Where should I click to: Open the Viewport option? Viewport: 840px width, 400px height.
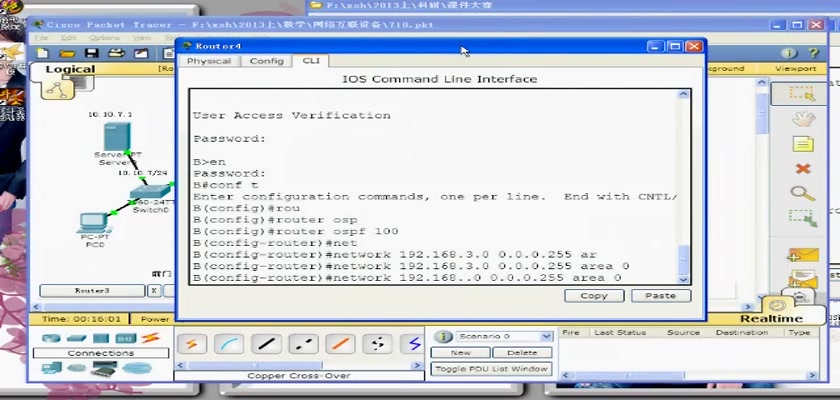[796, 69]
